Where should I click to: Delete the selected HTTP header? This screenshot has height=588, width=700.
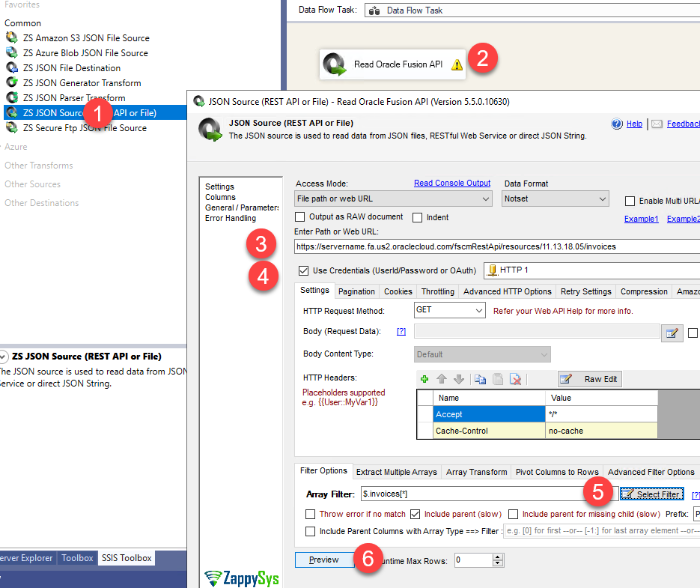[515, 379]
